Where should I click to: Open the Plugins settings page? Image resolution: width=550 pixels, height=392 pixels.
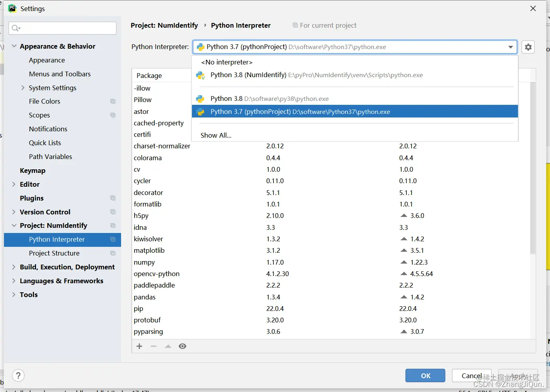(x=32, y=198)
